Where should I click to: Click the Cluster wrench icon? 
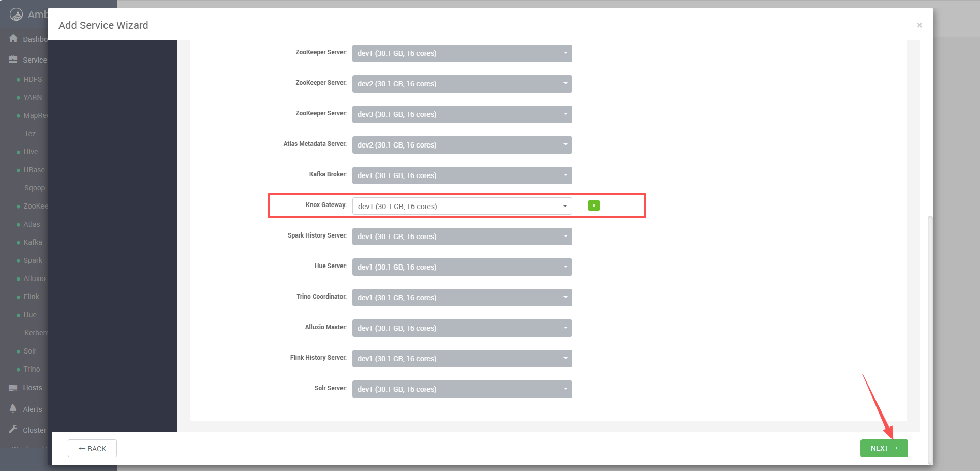(13, 430)
